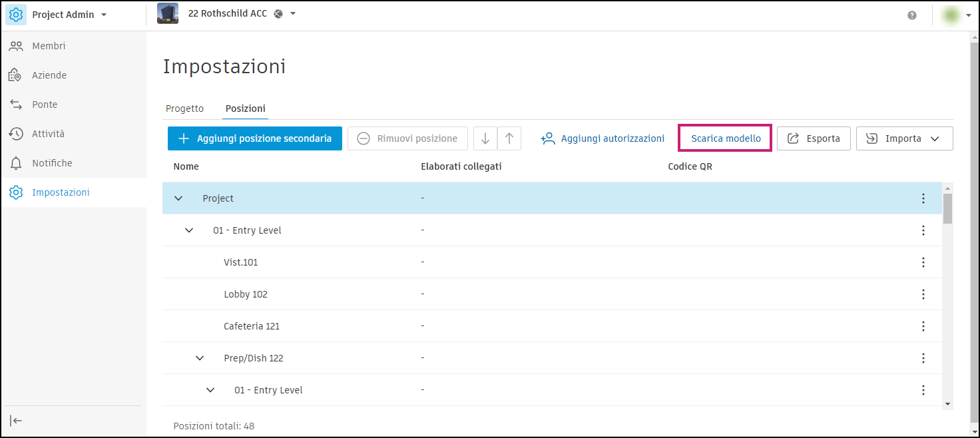This screenshot has width=980, height=438.
Task: Collapse the left sidebar panel
Action: (x=17, y=420)
